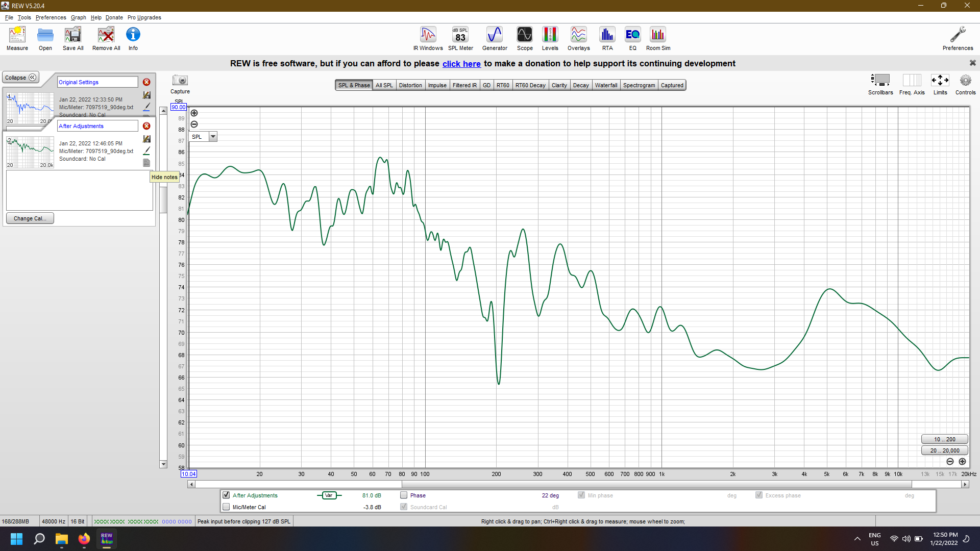Toggle the Soundcard Cal checkbox
Viewport: 980px width, 551px height.
coord(405,507)
